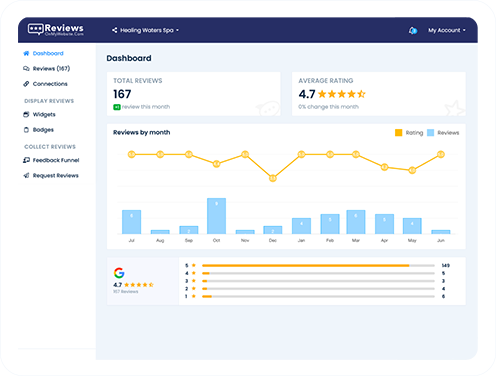Image resolution: width=496 pixels, height=376 pixels.
Task: Toggle the Rating series in chart legend
Action: click(x=409, y=133)
